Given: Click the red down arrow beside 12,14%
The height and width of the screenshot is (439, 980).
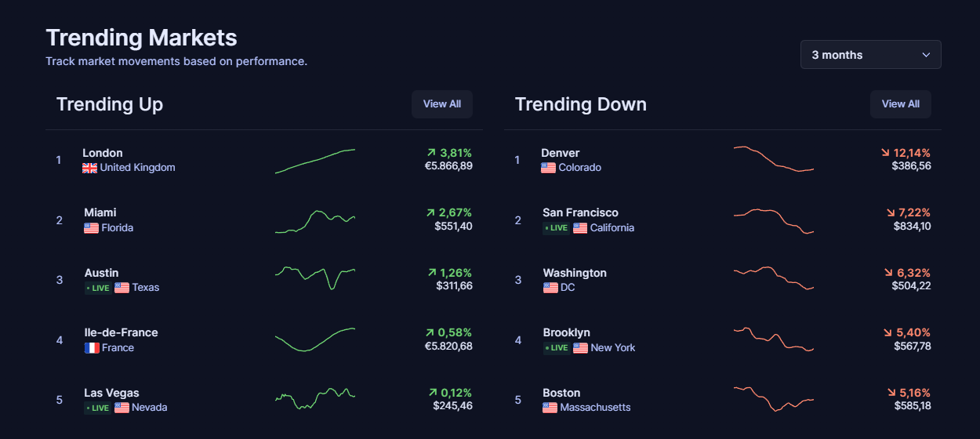Looking at the screenshot, I should pyautogui.click(x=885, y=153).
